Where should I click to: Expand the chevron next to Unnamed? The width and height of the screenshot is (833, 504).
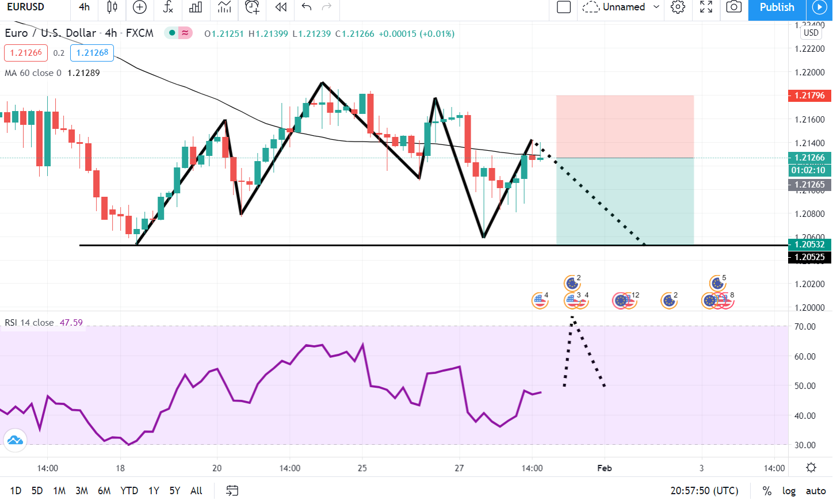pyautogui.click(x=656, y=7)
